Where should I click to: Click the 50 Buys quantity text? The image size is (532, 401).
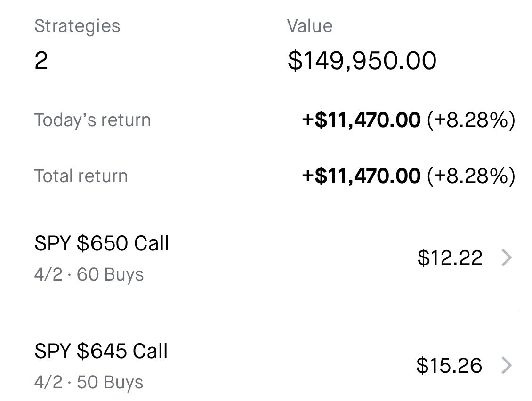[x=110, y=382]
